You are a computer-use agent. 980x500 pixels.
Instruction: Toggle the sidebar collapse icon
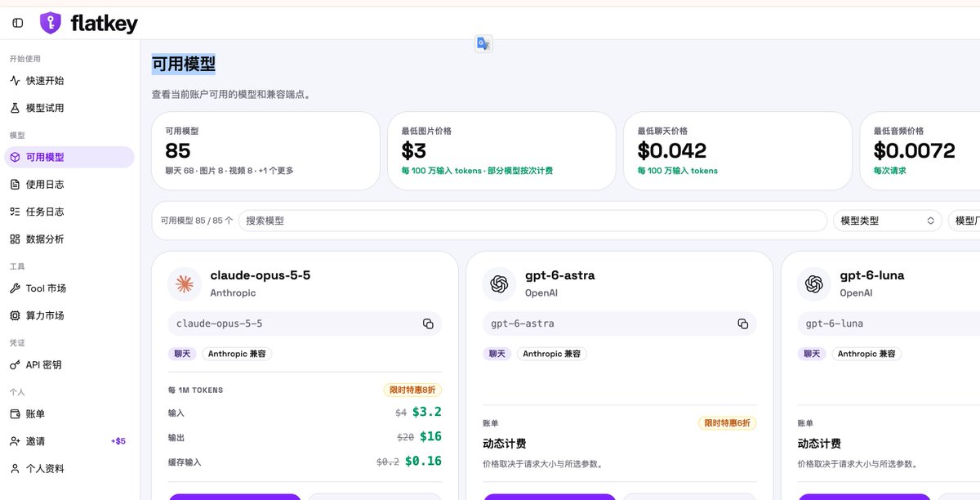coord(18,23)
